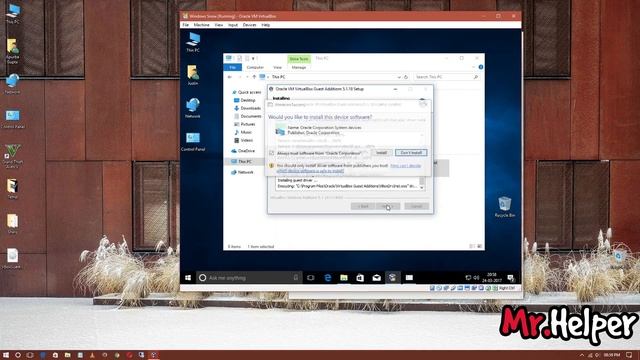Click guest taskbar clock

pos(491,278)
